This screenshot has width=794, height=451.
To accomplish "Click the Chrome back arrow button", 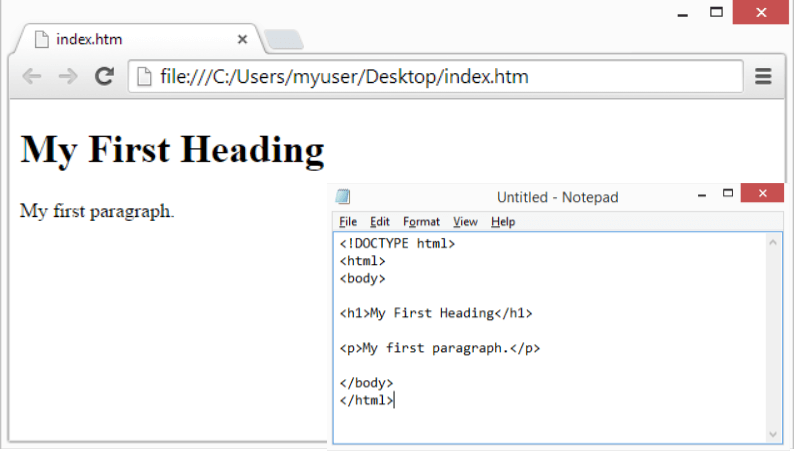I will pyautogui.click(x=32, y=77).
